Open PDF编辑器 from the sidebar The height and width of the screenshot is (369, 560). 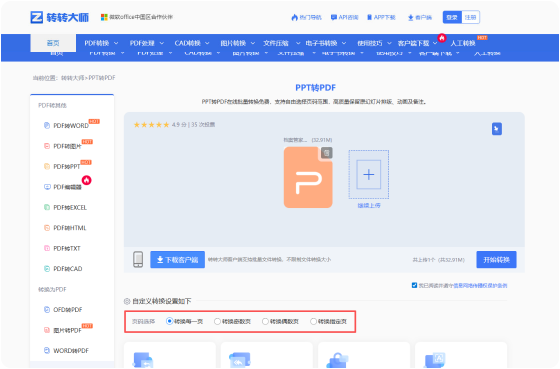(67, 187)
